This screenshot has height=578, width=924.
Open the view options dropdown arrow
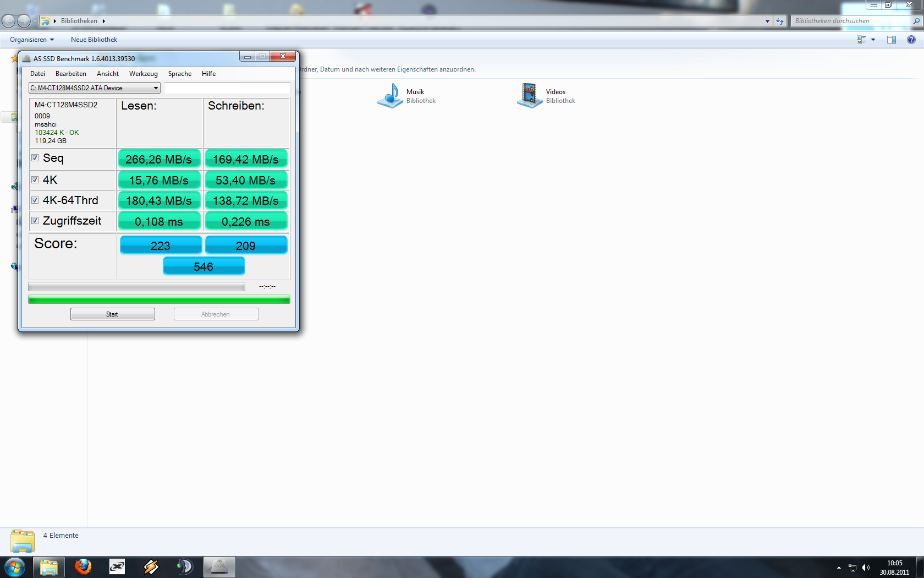(x=873, y=40)
